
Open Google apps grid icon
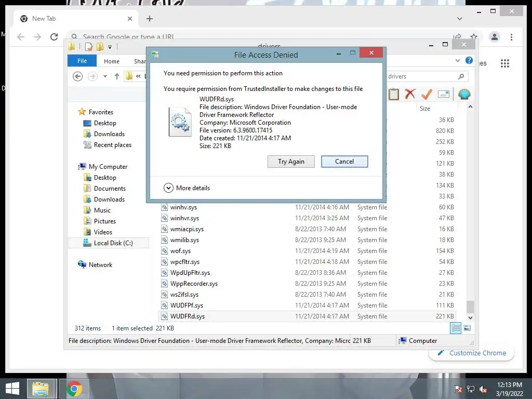pyautogui.click(x=505, y=63)
